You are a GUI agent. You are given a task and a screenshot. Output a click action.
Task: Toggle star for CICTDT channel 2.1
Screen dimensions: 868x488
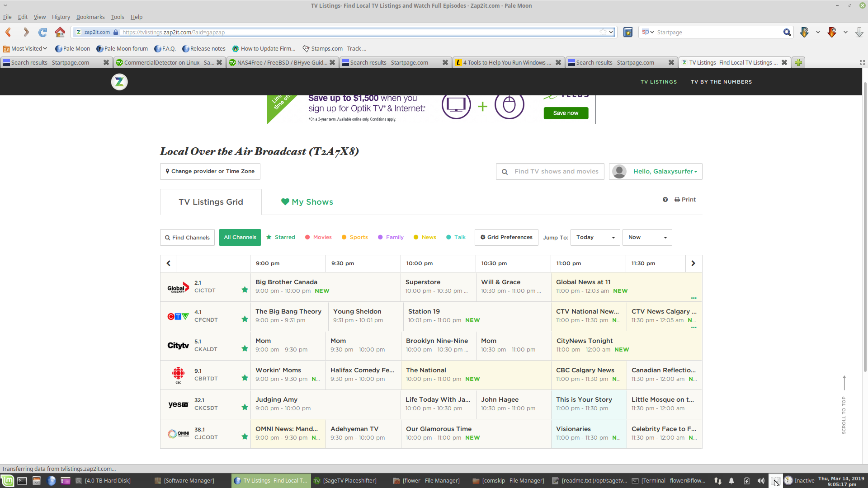pyautogui.click(x=245, y=290)
